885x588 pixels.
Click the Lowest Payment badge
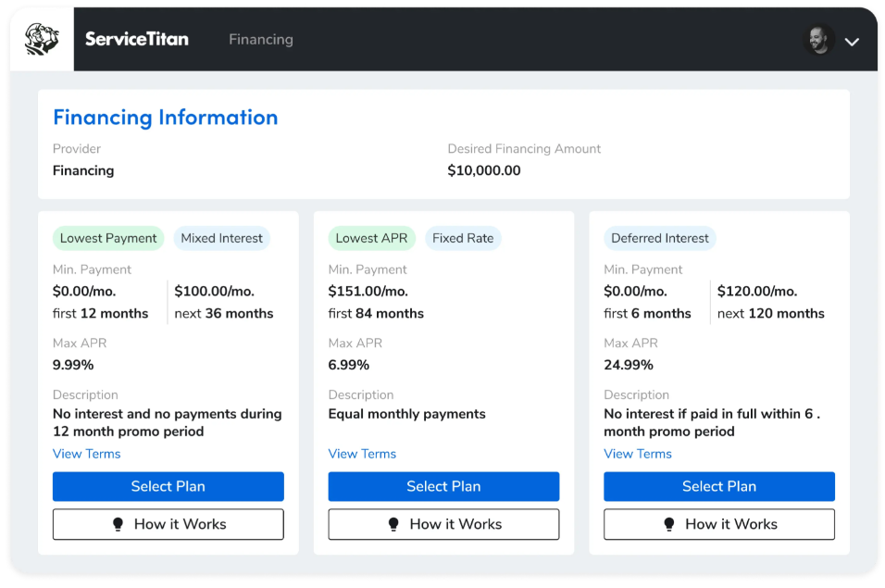pyautogui.click(x=108, y=238)
